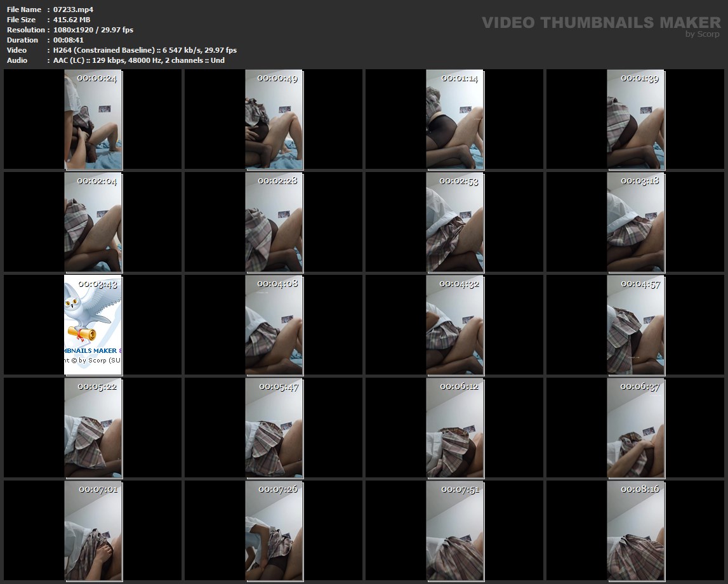Click the VIDEO THUMBNAILS MAKER title
The image size is (728, 584).
[x=600, y=23]
